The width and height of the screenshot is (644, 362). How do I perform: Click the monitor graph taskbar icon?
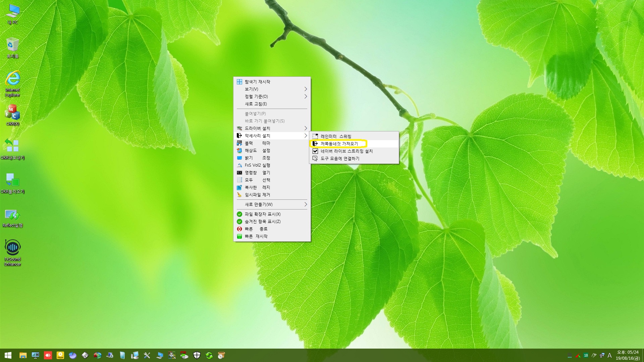35,355
